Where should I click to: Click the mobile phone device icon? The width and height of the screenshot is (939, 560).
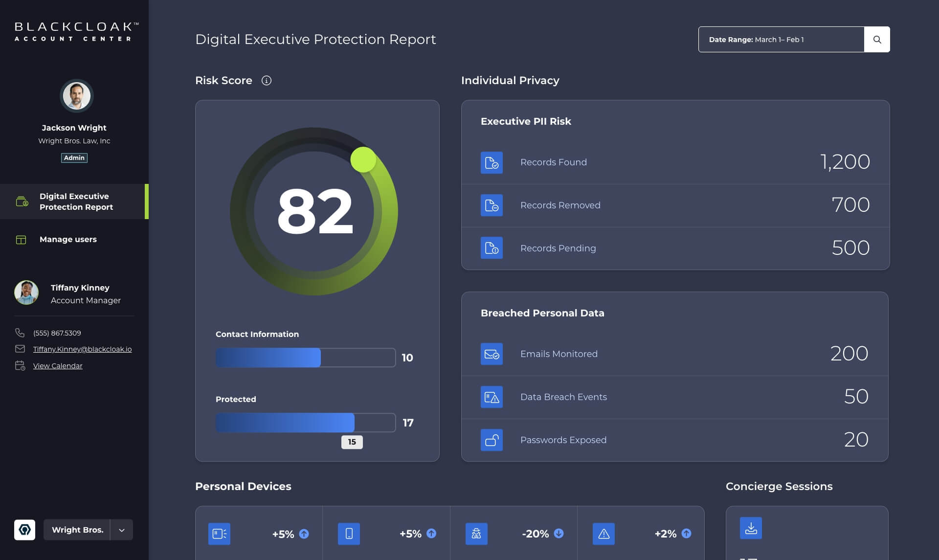point(348,534)
